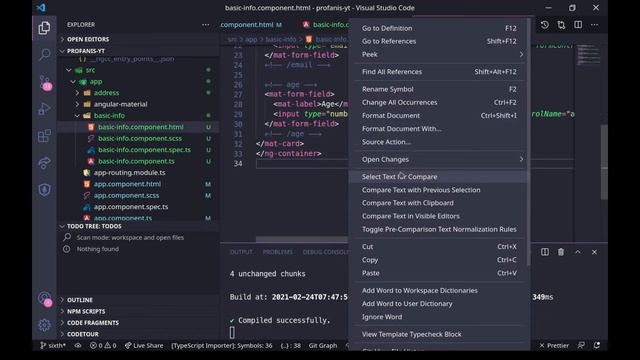Screen dimensions: 640x360
Task: Click the open changes icon in editor toolbar
Action: click(561, 25)
